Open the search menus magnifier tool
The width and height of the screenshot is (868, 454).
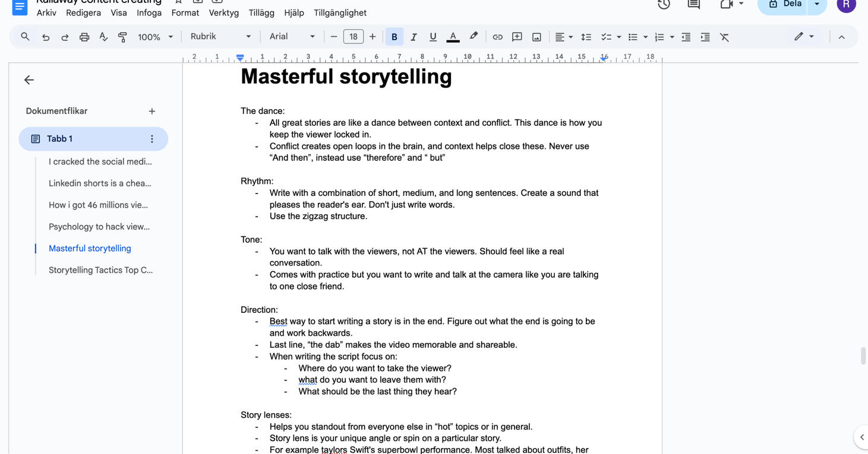point(25,37)
